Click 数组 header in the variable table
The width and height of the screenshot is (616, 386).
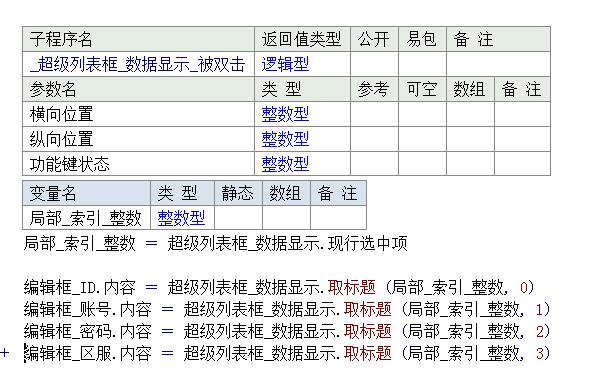coord(286,193)
